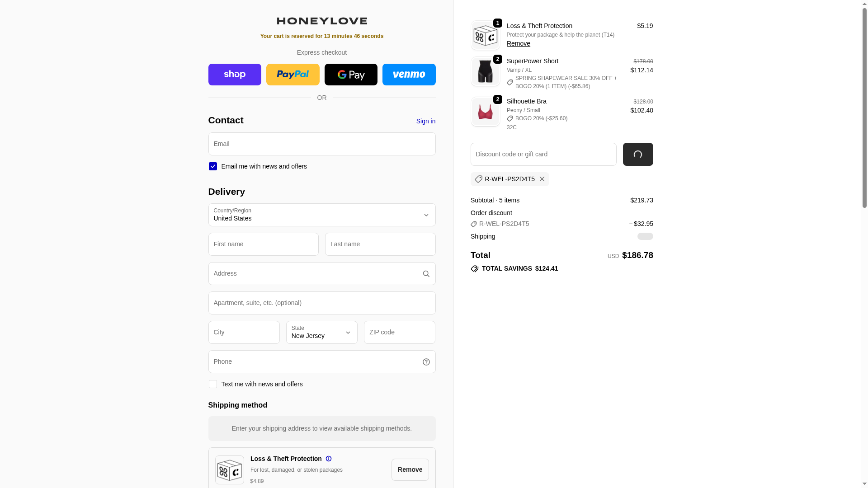Pay with Shop Pay express button

(x=235, y=75)
